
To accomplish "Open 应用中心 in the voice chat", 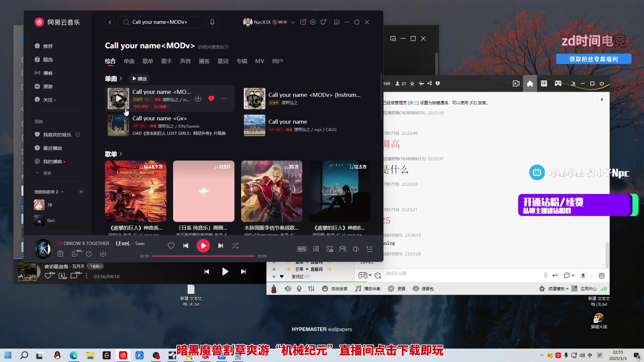I will [x=584, y=289].
